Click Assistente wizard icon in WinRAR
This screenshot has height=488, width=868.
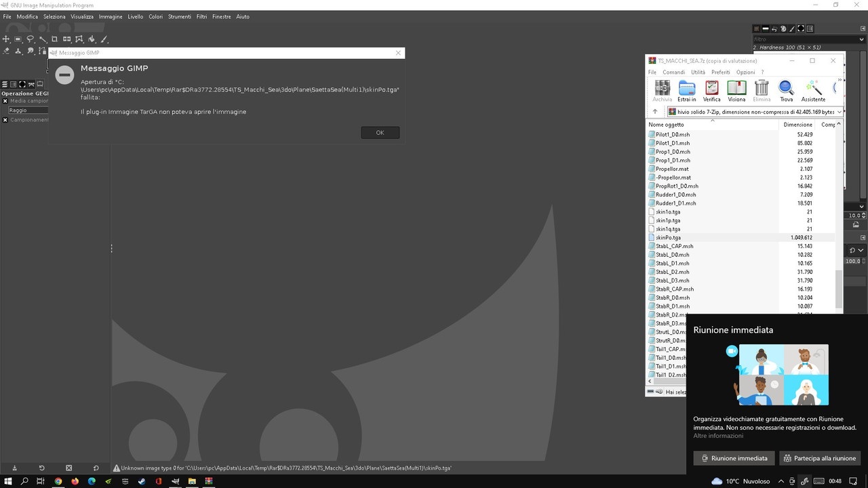click(x=813, y=91)
